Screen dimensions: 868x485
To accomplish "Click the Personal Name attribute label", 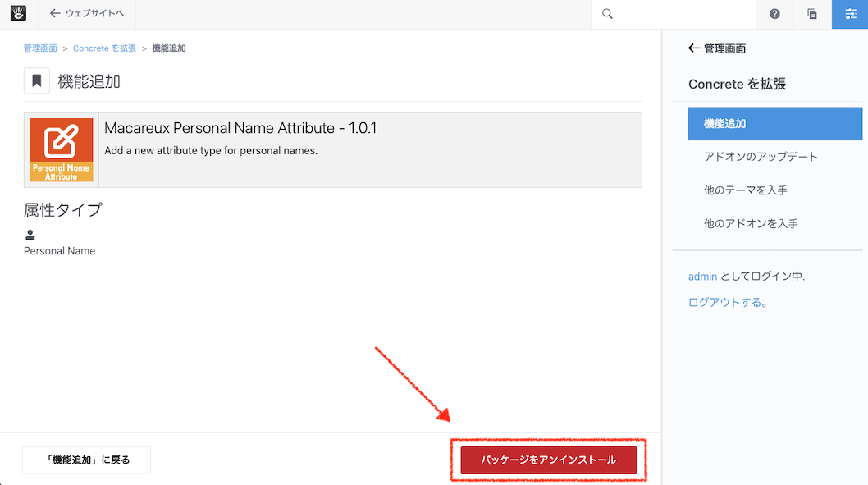I will coord(59,251).
